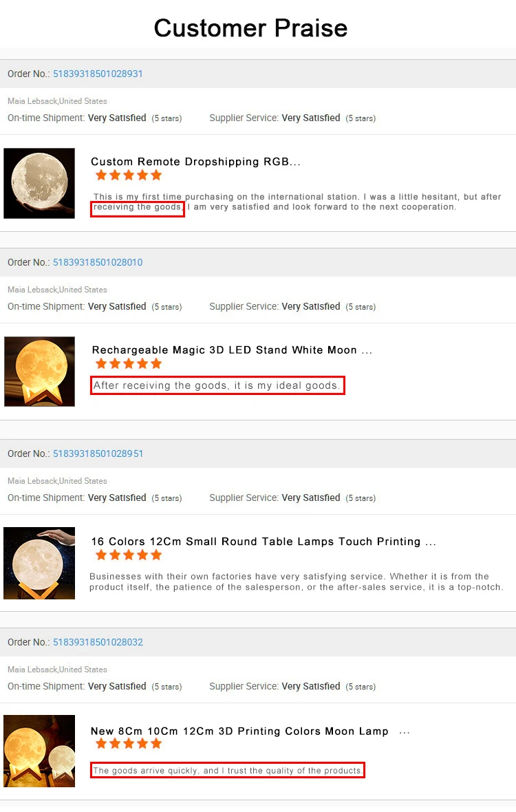This screenshot has height=812, width=516.
Task: Click 16 Colors 12Cm Small Round Table title
Action: click(264, 542)
